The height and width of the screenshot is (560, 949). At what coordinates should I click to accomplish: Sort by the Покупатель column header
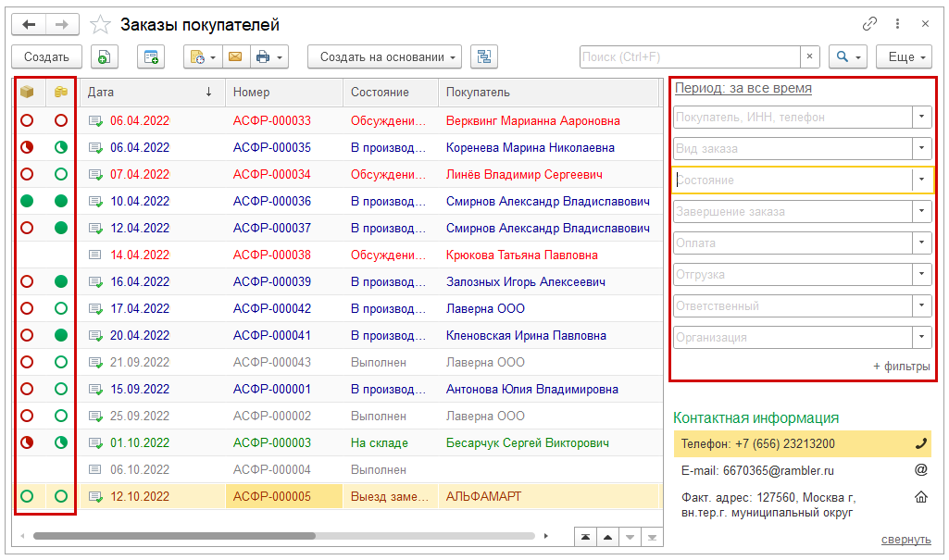coord(548,92)
